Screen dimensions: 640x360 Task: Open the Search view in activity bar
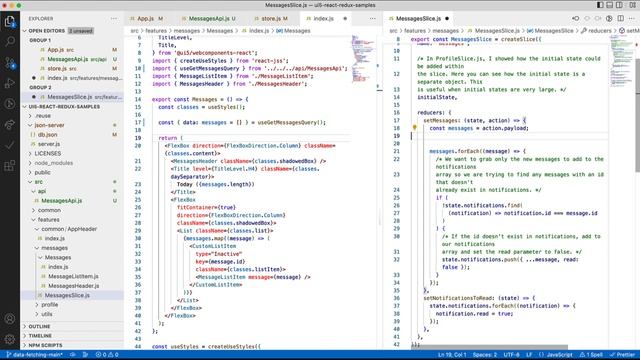(x=9, y=41)
